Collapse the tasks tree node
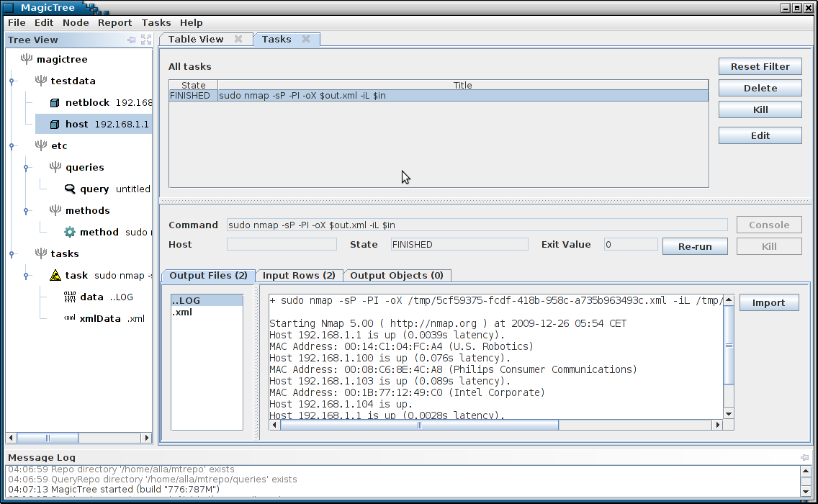The width and height of the screenshot is (818, 504). (12, 254)
